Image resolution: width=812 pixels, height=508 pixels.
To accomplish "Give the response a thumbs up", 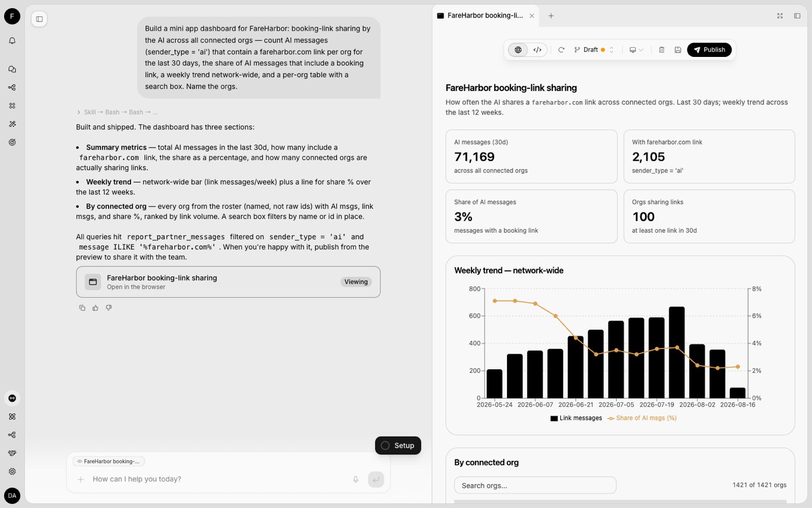I will tap(95, 308).
